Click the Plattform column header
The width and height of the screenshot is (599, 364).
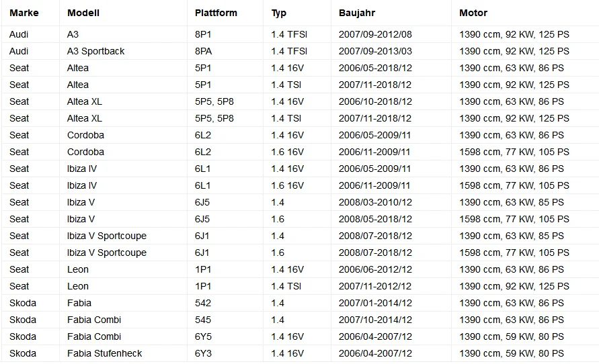[216, 13]
